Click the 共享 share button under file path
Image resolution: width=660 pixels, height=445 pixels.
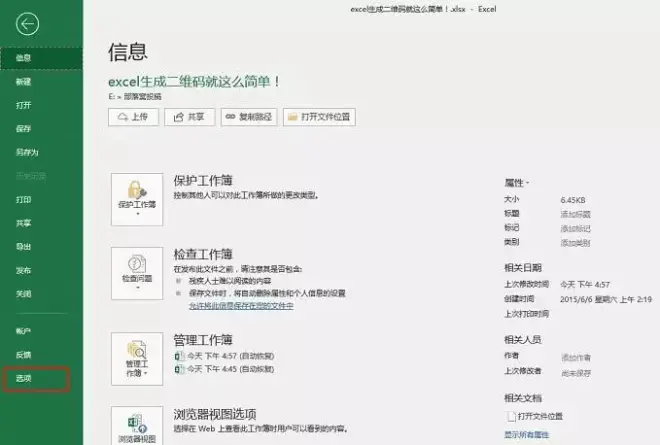tap(189, 117)
